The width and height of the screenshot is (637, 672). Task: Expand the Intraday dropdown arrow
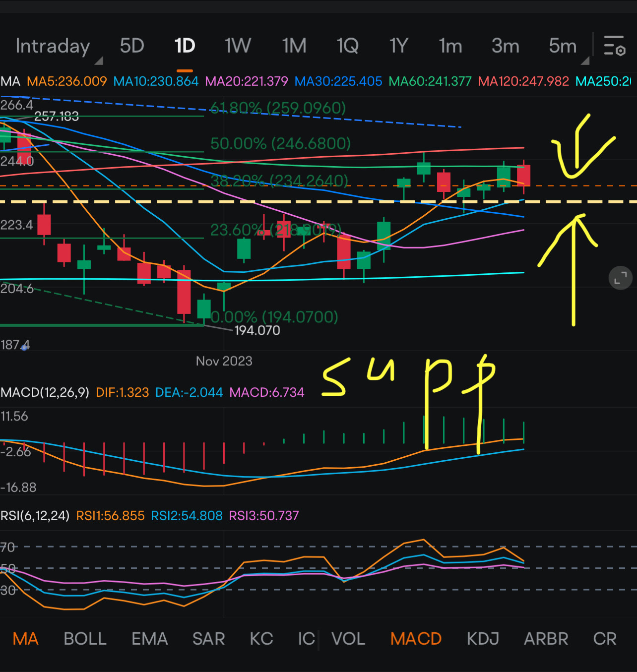[x=99, y=61]
